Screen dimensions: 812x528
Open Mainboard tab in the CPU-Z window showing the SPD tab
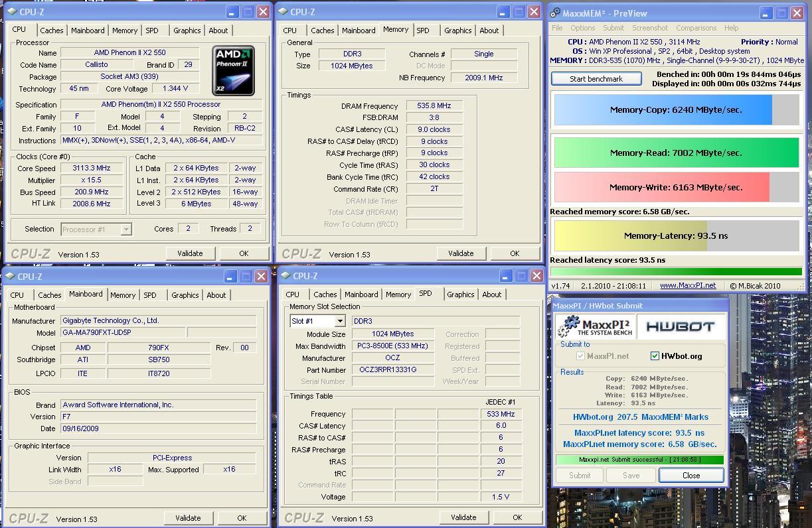click(x=361, y=295)
